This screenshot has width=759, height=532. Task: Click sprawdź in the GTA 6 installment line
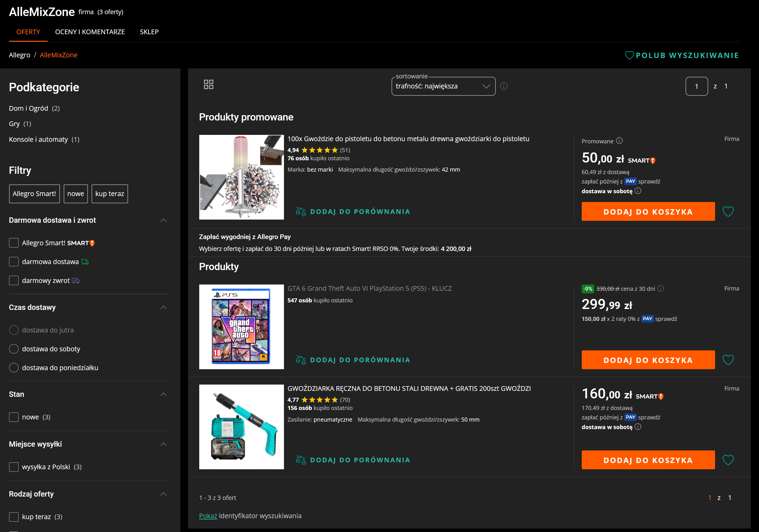[666, 319]
